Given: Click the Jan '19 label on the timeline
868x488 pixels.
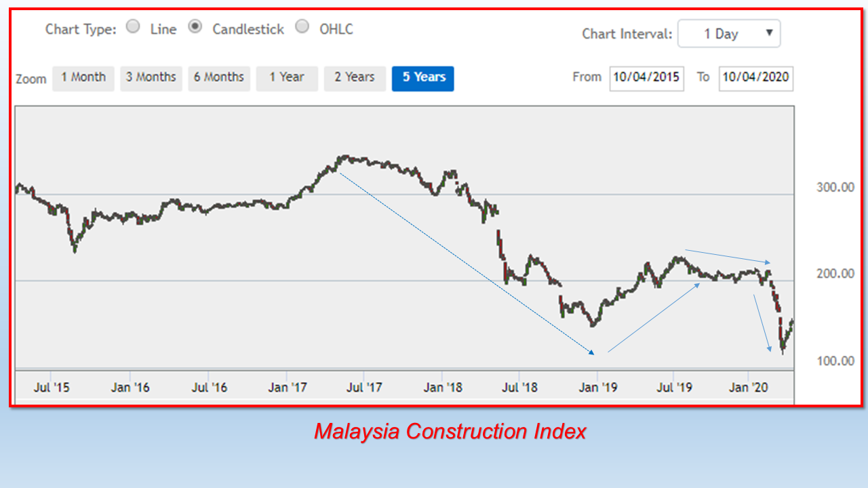Looking at the screenshot, I should coord(599,387).
